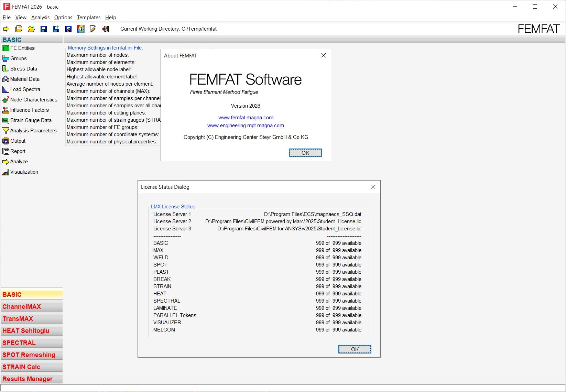Open the Help menu
Image resolution: width=566 pixels, height=392 pixels.
click(111, 18)
